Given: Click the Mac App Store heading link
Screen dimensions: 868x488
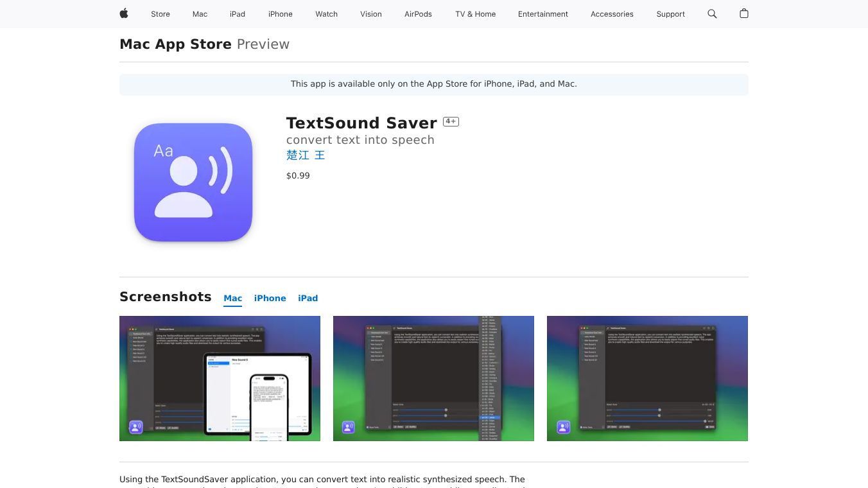Looking at the screenshot, I should [175, 44].
